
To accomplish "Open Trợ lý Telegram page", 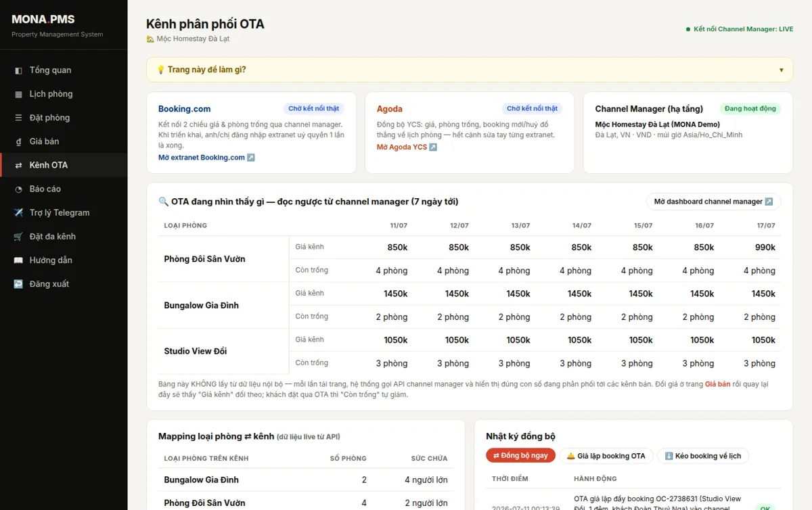I will [x=64, y=212].
